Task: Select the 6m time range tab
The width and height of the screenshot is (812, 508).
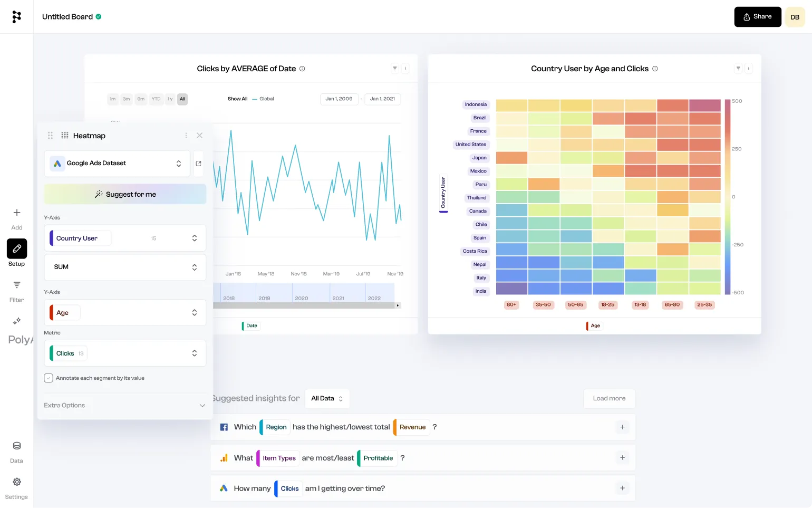Action: pyautogui.click(x=141, y=99)
